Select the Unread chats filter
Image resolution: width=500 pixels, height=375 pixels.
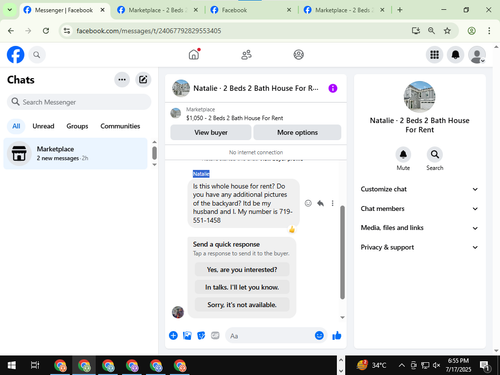(43, 126)
